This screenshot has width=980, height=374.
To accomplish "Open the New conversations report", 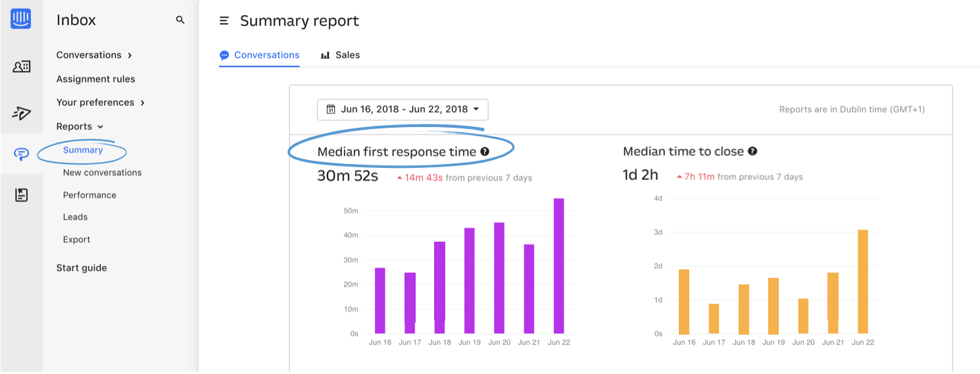I will point(102,173).
